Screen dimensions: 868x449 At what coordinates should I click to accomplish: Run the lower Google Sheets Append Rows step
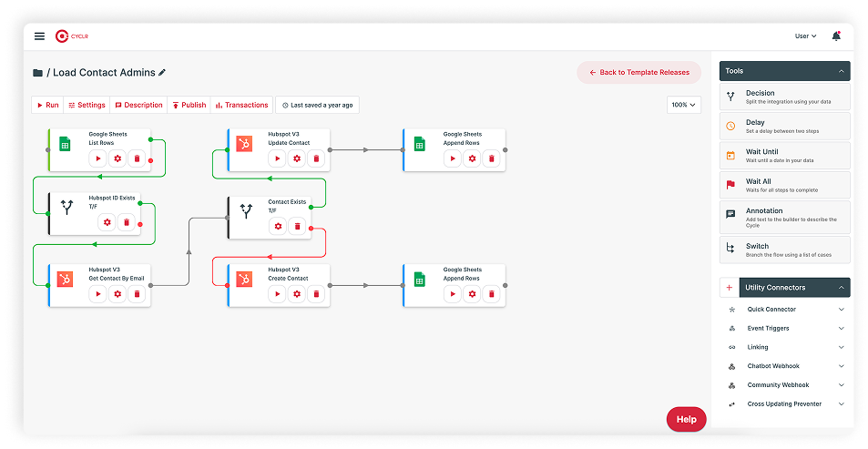[453, 293]
